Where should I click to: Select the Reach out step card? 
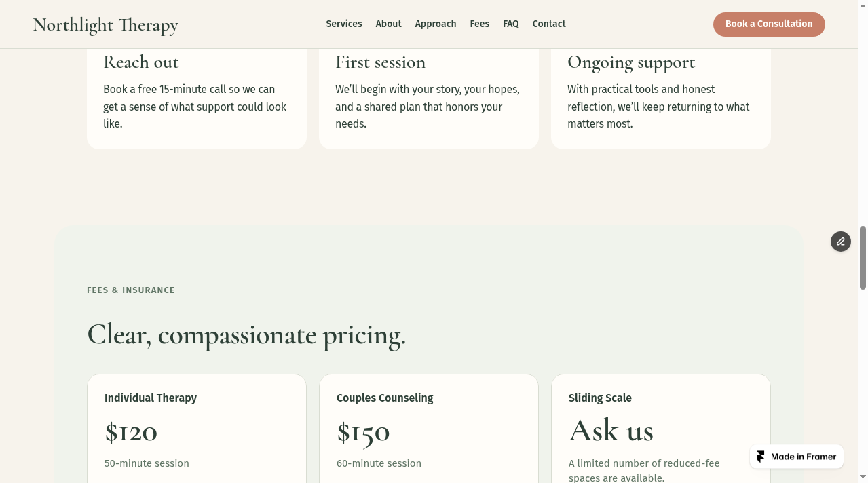197,99
